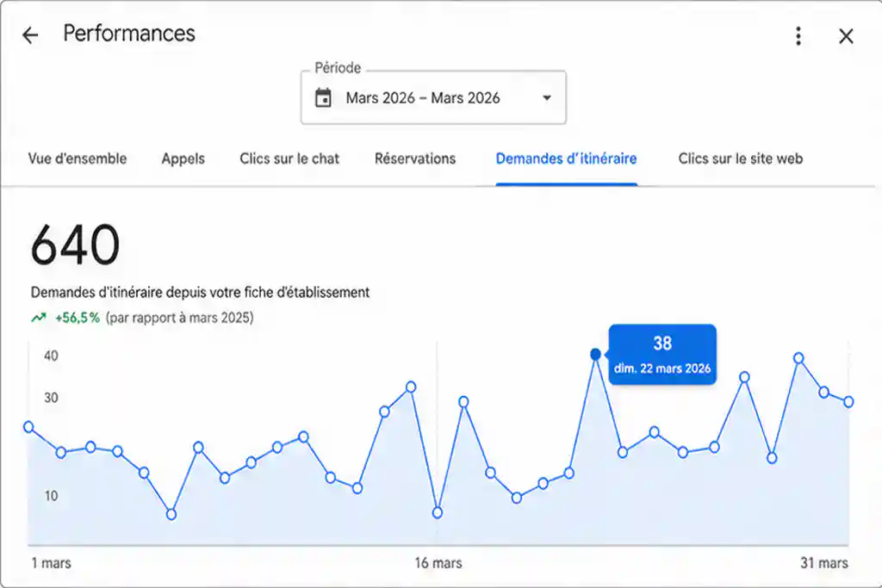Click the +56,5% growth percentage
Screen dimensions: 882x588
(x=78, y=318)
